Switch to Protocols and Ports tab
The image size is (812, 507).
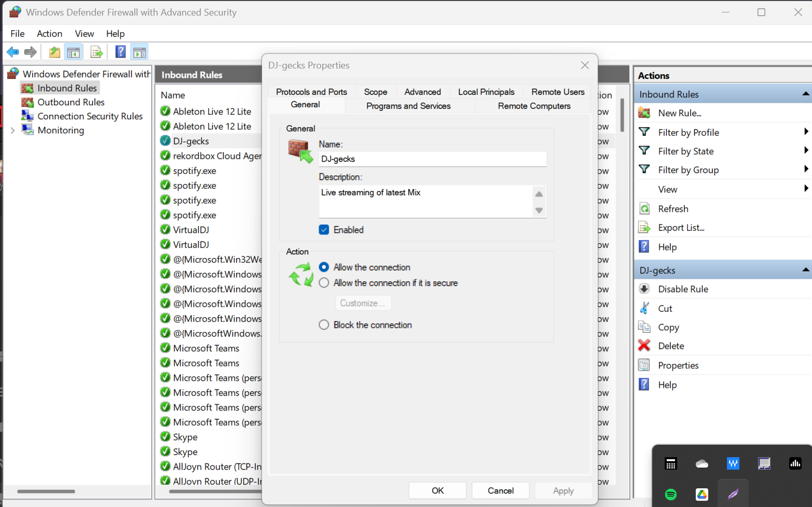coord(311,92)
